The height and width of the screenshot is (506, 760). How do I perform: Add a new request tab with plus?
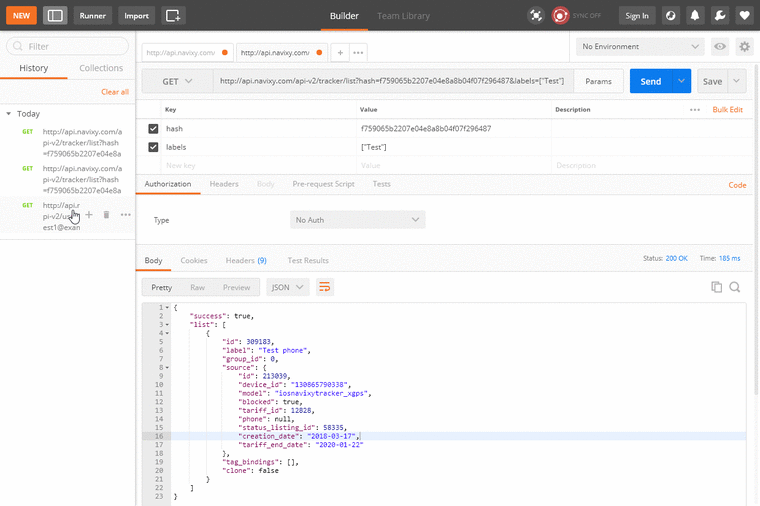point(340,52)
